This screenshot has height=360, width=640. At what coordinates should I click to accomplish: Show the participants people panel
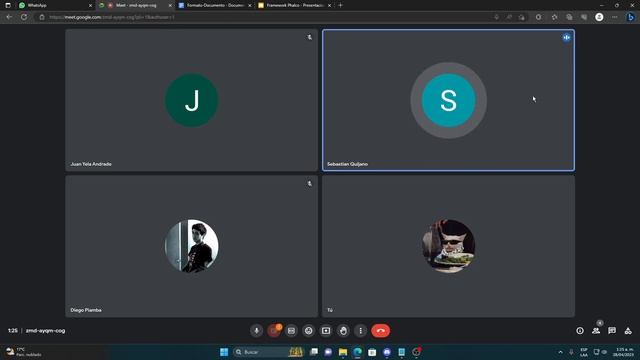[x=596, y=331]
